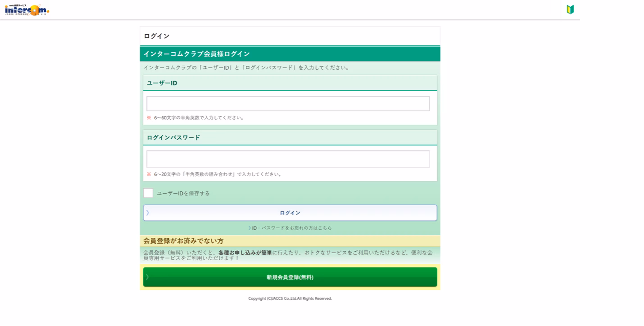The image size is (644, 326).
Task: Click the JACCS copyright footer text
Action: 290,299
